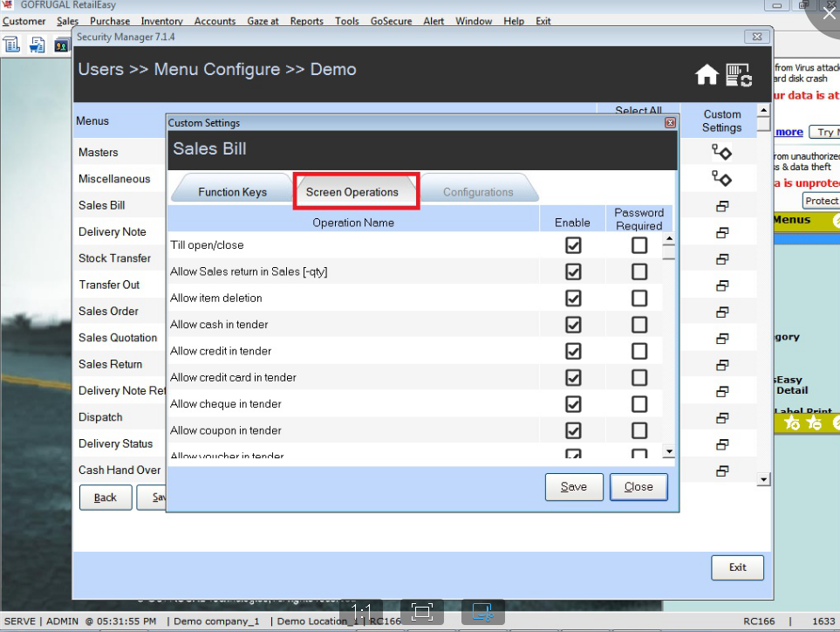Toggle Enable for Allow coupon in tender
The height and width of the screenshot is (632, 840).
[x=573, y=430]
